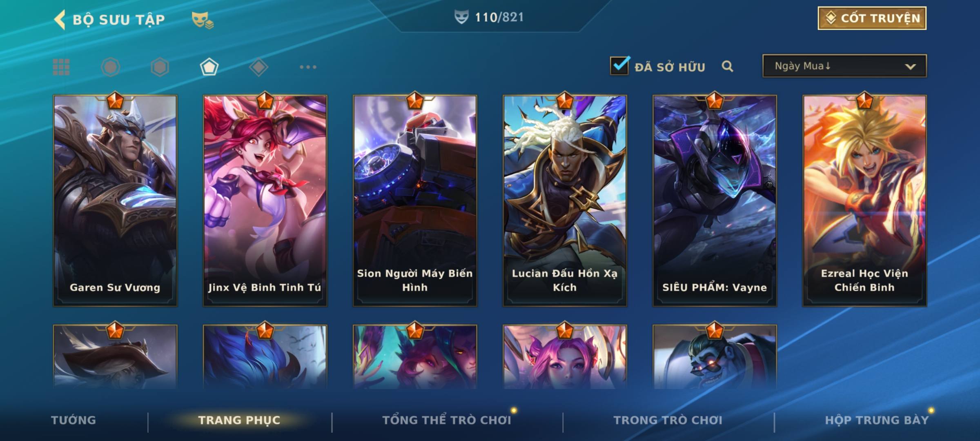Go to the HỘP TRƯNG BÀY tab
980x441 pixels.
(877, 420)
